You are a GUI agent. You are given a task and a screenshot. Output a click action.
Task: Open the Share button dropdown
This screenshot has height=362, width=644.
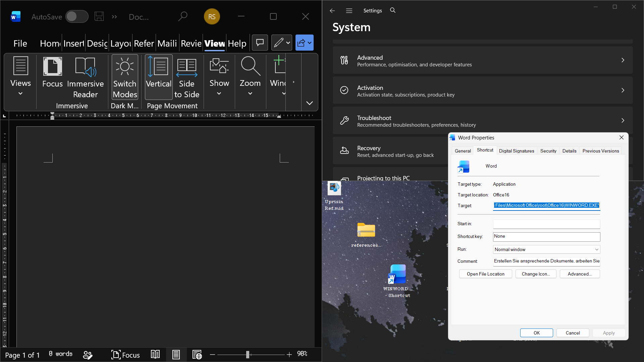304,43
